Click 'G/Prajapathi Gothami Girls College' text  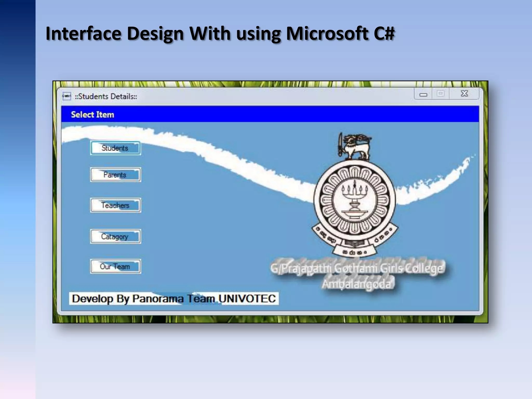[357, 268]
